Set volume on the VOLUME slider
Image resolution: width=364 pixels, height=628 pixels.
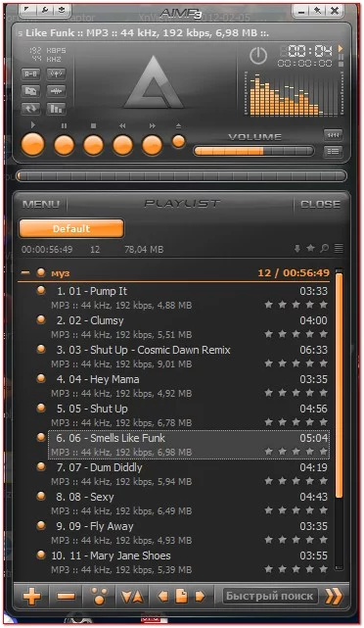point(253,151)
